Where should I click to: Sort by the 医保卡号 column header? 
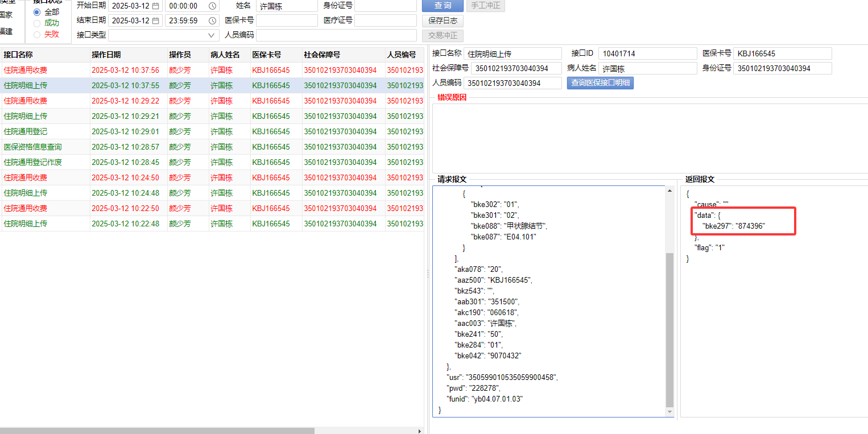pos(276,55)
